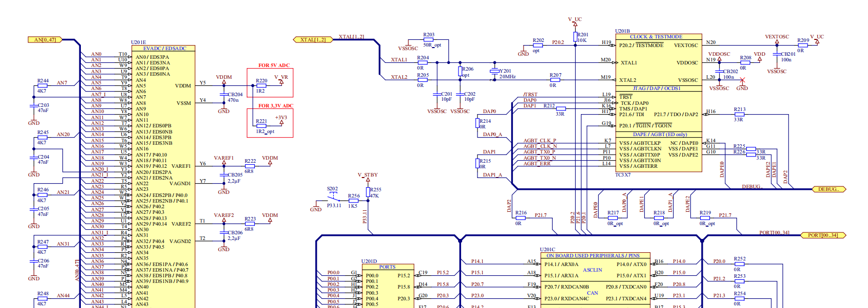
Task: Select capacitor CB204 470n
Action: point(224,95)
